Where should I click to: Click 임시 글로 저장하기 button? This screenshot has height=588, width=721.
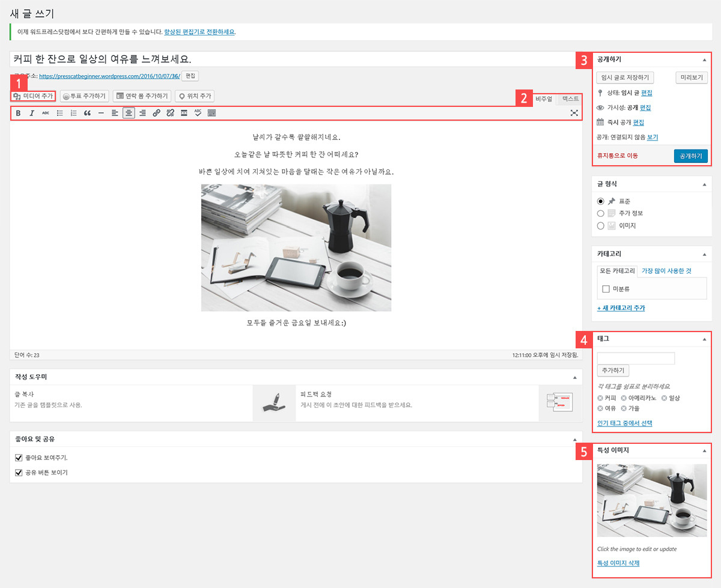(625, 77)
